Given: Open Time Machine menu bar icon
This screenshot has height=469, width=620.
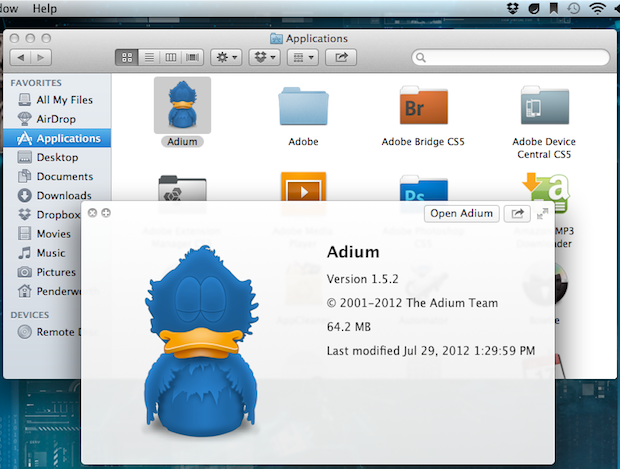Looking at the screenshot, I should pos(574,8).
